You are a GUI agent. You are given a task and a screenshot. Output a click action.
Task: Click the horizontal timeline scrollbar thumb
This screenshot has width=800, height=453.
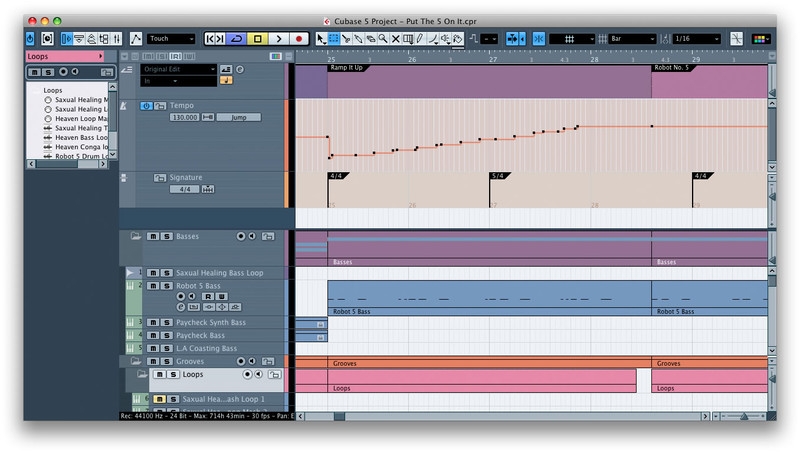pos(339,416)
